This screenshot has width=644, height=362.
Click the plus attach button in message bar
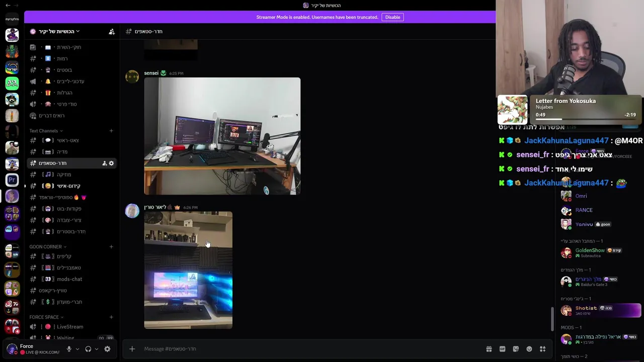132,349
